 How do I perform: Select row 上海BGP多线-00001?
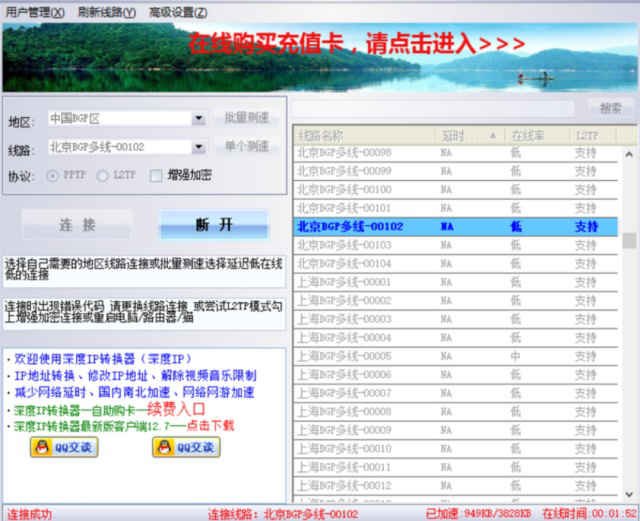pyautogui.click(x=456, y=282)
